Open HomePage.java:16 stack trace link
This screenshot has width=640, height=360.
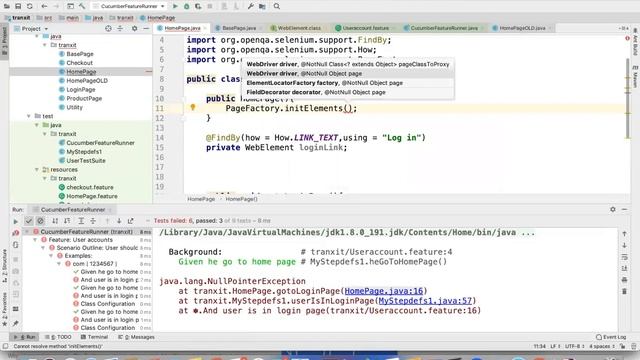384,291
